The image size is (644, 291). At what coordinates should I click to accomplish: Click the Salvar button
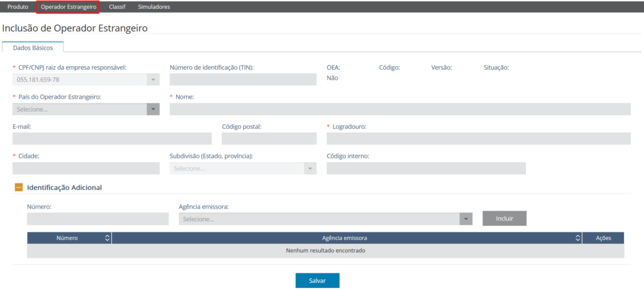(317, 280)
